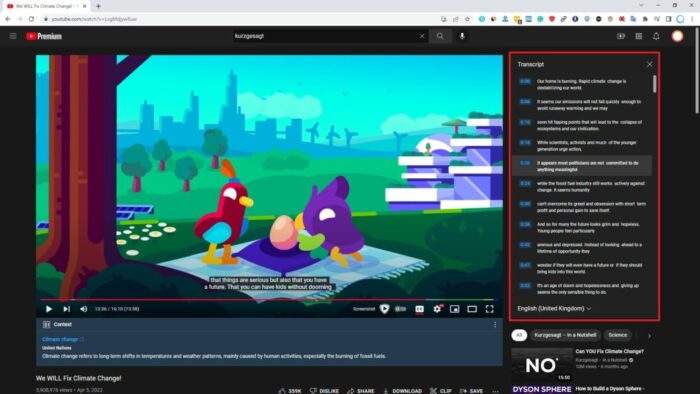The height and width of the screenshot is (394, 700).
Task: Open the Climate change link
Action: pyautogui.click(x=60, y=340)
